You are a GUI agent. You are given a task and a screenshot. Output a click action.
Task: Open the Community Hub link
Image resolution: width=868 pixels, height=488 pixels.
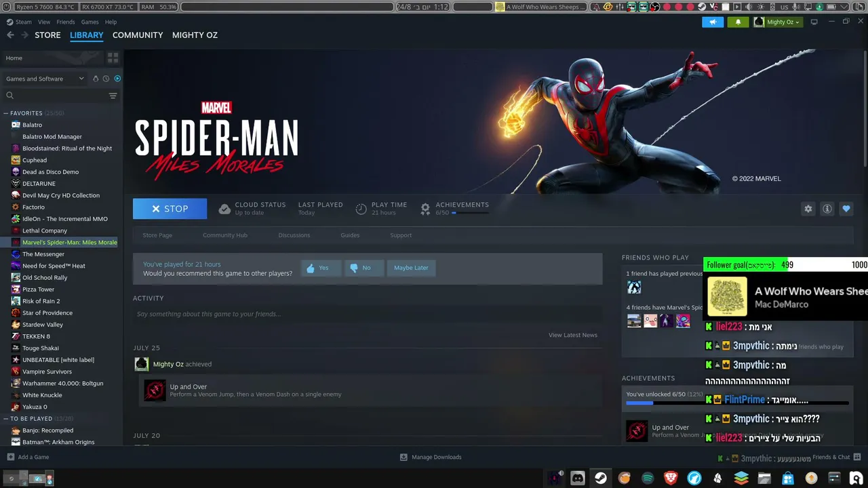point(225,235)
